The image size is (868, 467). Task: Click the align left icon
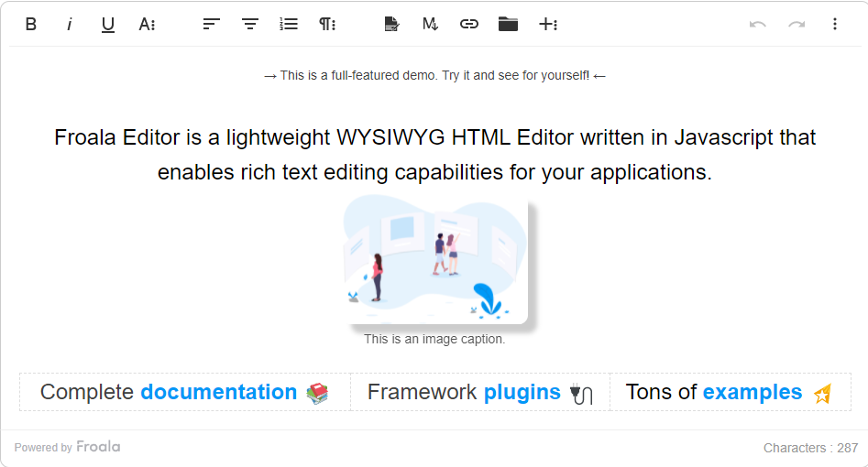(x=212, y=25)
